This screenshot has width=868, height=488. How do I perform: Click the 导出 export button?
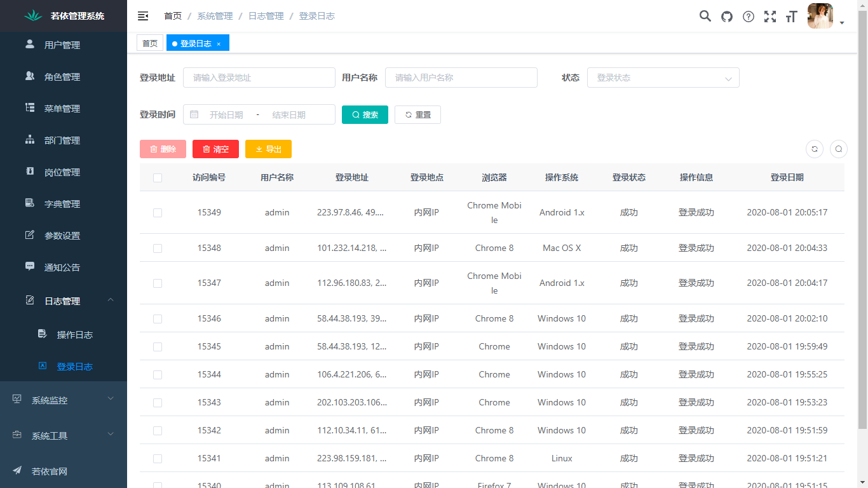268,149
